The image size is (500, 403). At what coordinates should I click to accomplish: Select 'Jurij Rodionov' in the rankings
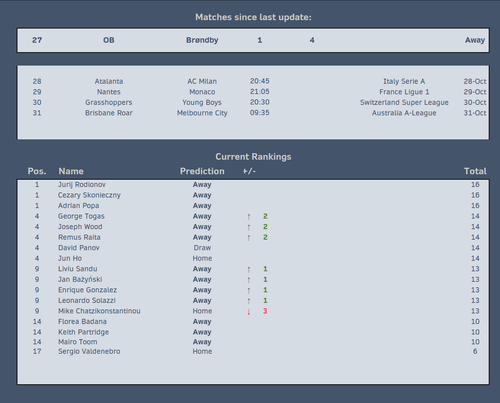point(82,185)
